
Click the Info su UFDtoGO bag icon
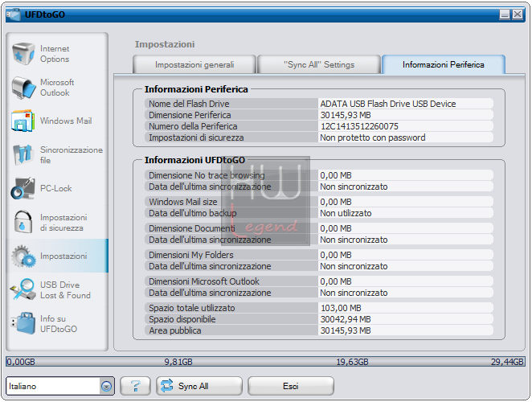click(x=23, y=323)
